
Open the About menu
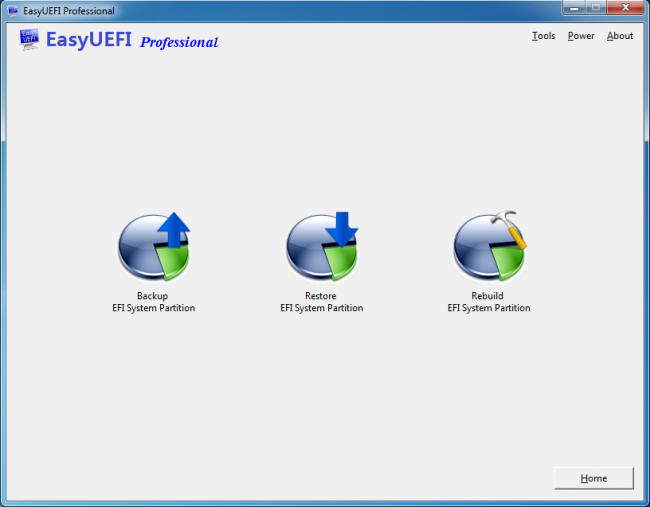620,36
